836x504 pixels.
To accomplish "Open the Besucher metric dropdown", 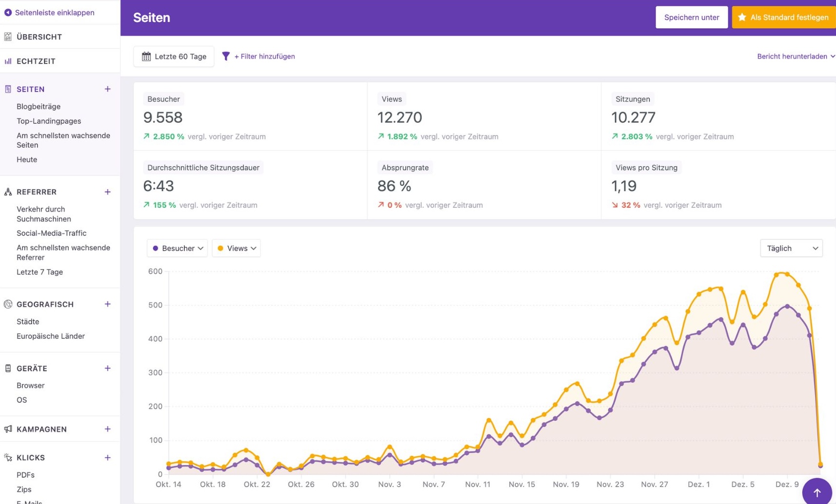I will pos(177,248).
